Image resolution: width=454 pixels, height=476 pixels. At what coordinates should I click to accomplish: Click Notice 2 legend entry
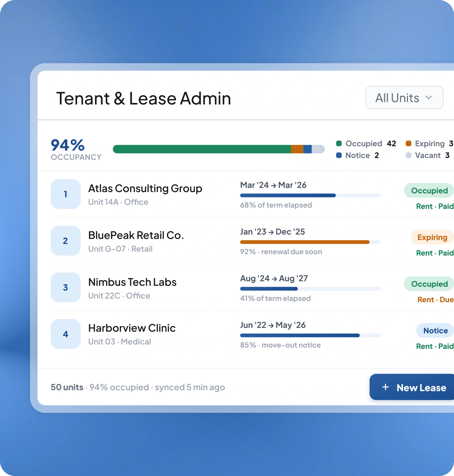point(357,155)
